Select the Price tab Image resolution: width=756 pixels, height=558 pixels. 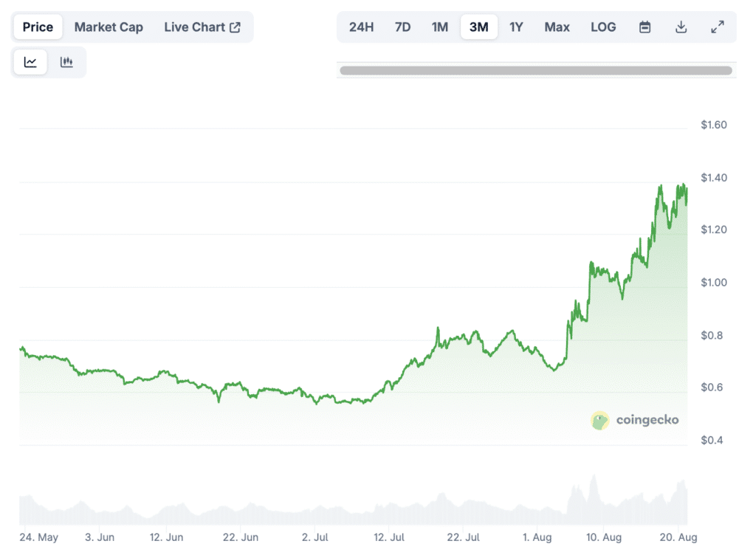[38, 27]
